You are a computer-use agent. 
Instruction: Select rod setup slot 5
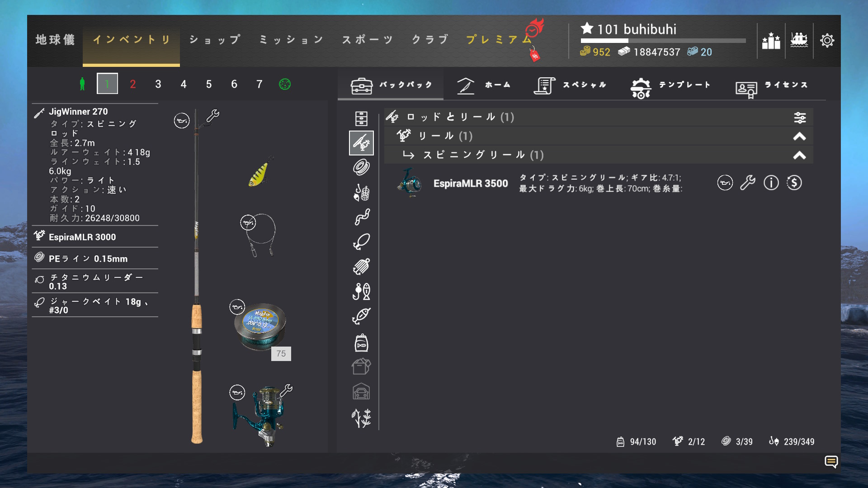click(x=209, y=84)
